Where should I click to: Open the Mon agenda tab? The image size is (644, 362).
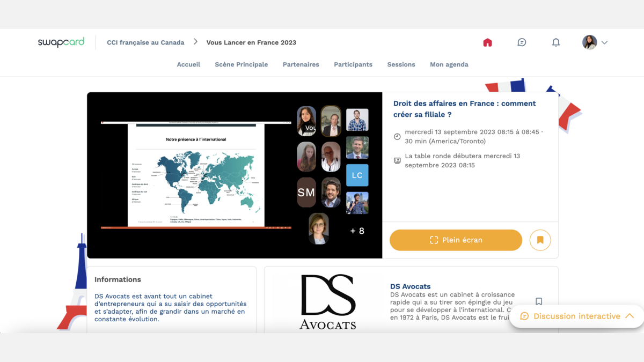pos(449,64)
